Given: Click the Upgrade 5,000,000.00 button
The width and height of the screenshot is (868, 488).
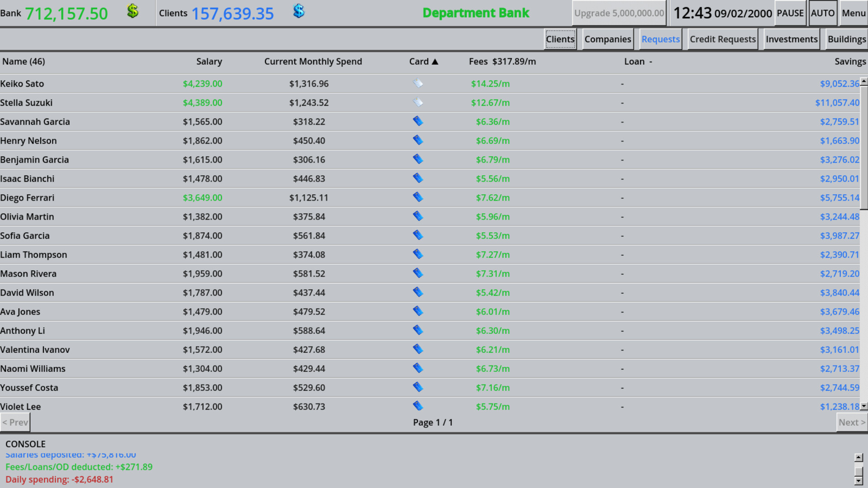Looking at the screenshot, I should [619, 13].
